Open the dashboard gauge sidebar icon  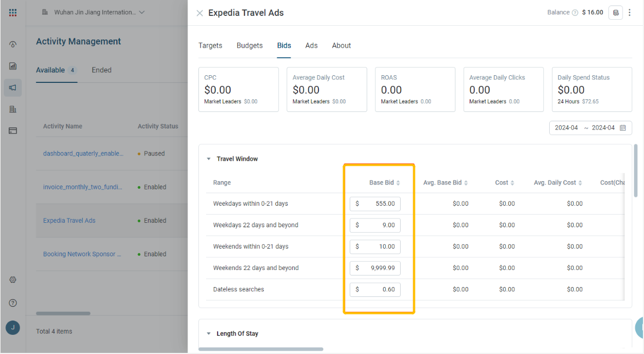pos(13,44)
